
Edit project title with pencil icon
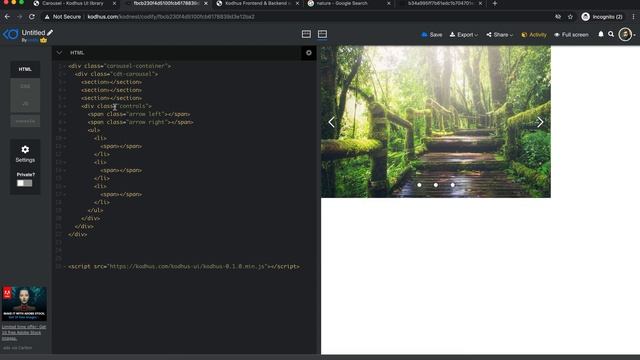click(50, 32)
